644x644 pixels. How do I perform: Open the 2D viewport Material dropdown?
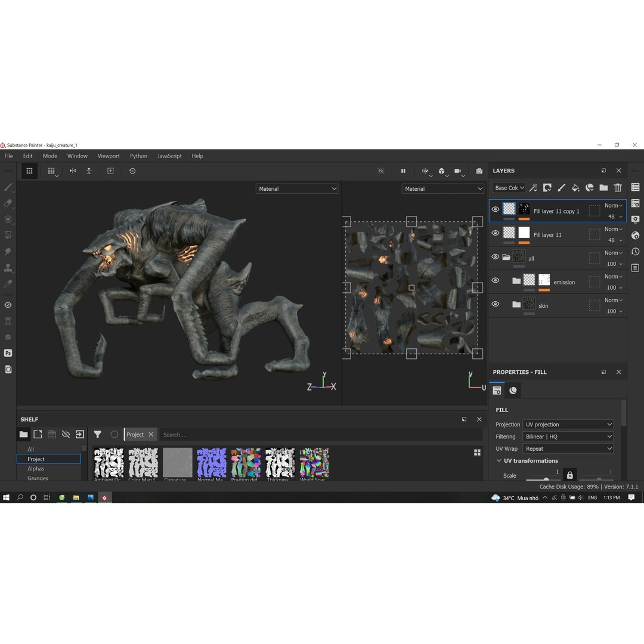442,188
